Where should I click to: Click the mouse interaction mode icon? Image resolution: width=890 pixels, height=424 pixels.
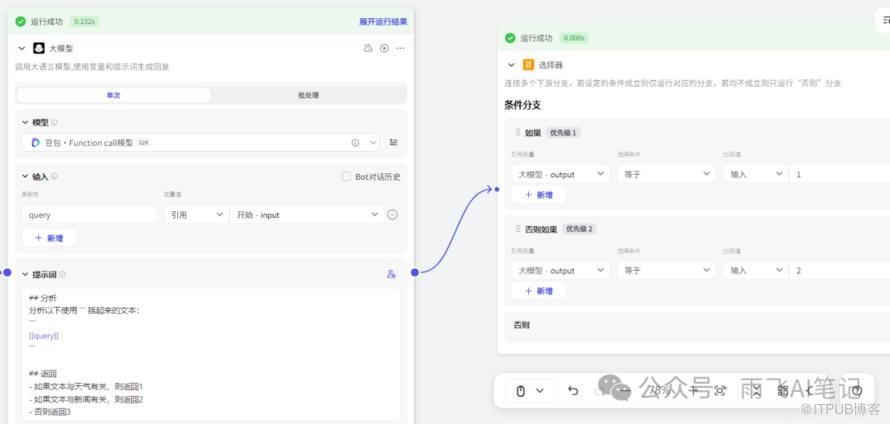[x=520, y=391]
